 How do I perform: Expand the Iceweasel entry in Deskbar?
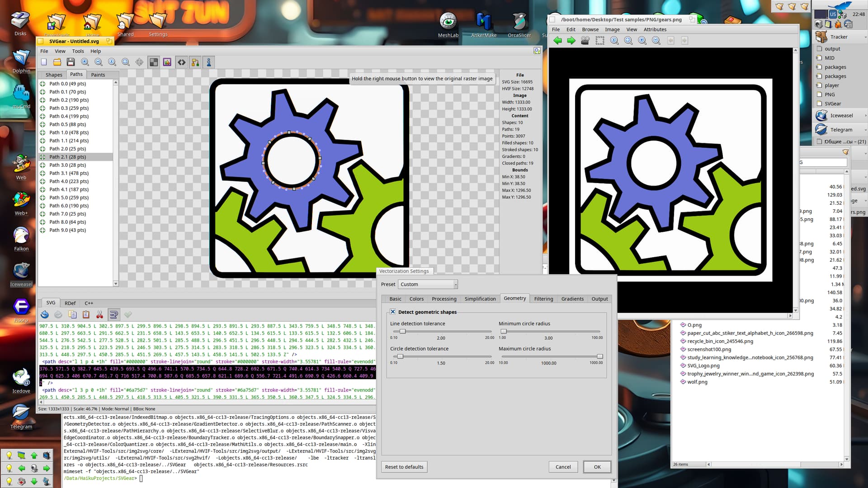pyautogui.click(x=865, y=116)
